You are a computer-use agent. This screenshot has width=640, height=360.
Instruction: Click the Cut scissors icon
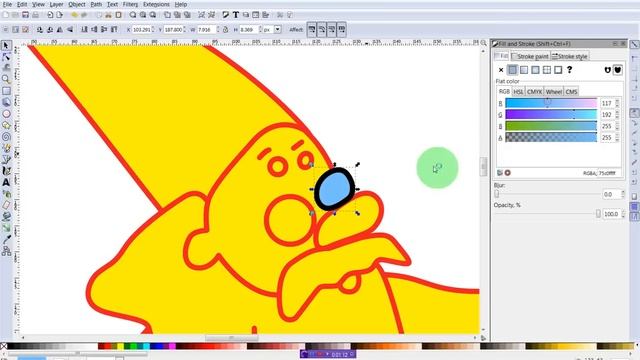[x=108, y=15]
